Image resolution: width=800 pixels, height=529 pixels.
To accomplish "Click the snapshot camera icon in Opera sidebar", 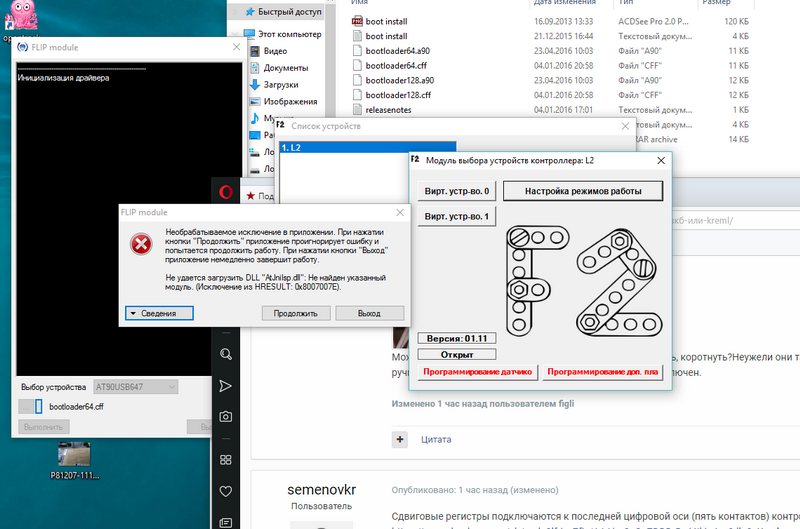I will click(226, 417).
